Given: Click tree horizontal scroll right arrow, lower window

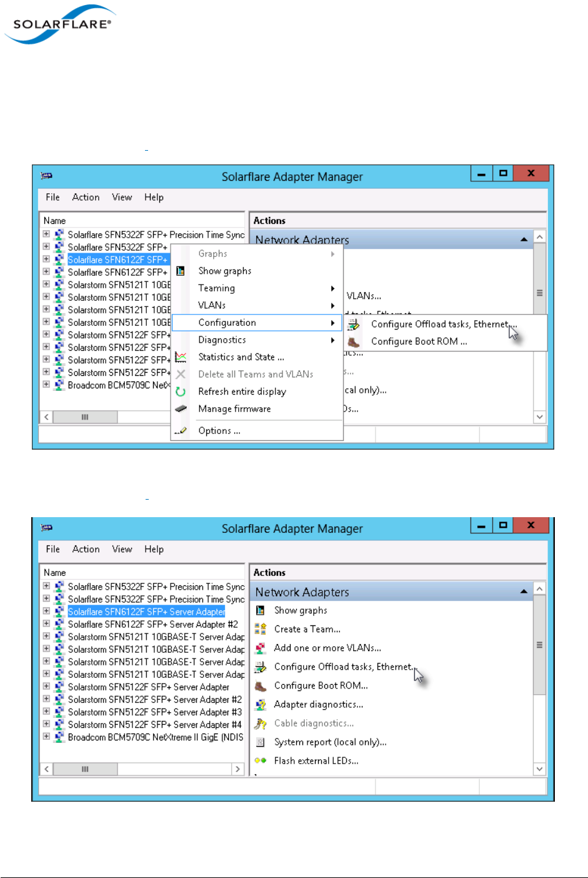Looking at the screenshot, I should (237, 769).
